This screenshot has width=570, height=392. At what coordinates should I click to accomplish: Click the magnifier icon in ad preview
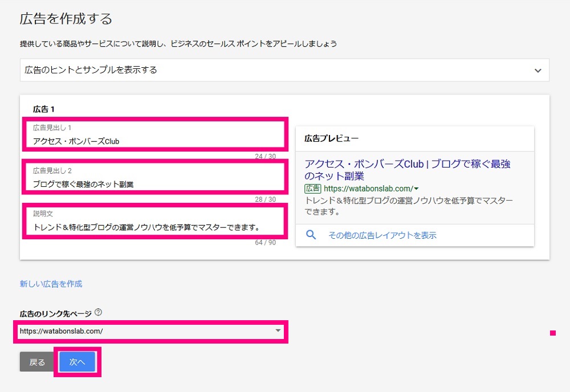(311, 235)
